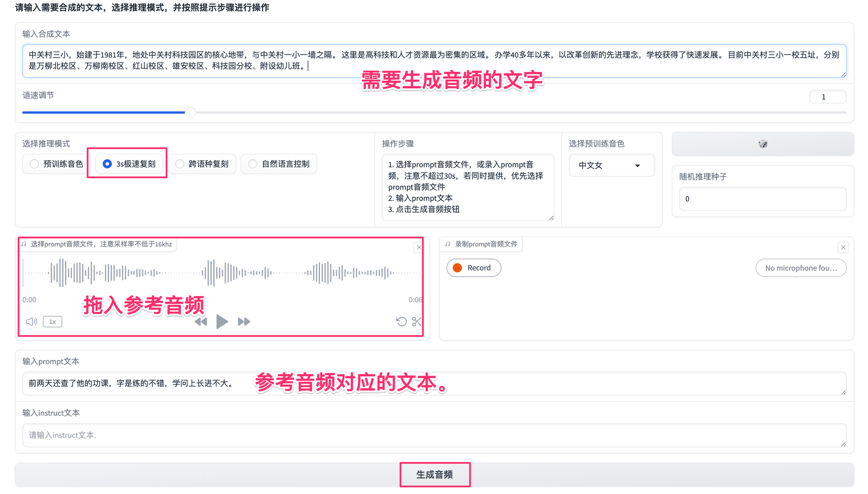Click the dice random seed button
The image size is (868, 494).
[x=763, y=144]
